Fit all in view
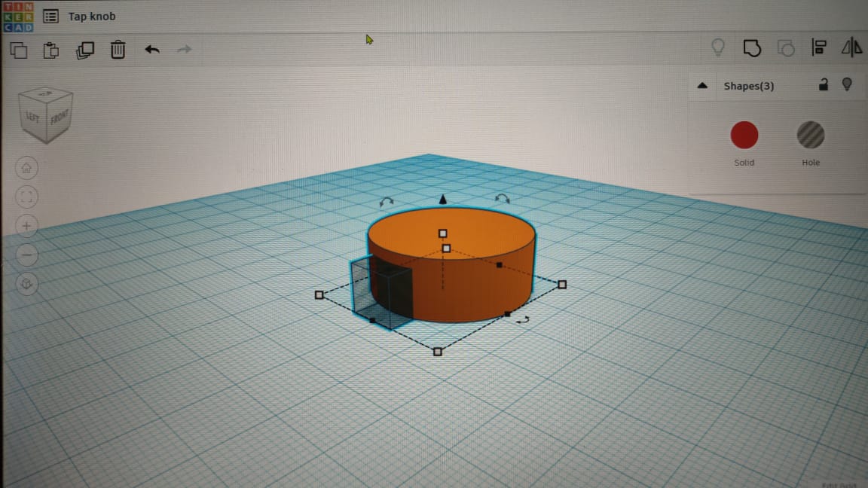868x488 pixels. [26, 197]
